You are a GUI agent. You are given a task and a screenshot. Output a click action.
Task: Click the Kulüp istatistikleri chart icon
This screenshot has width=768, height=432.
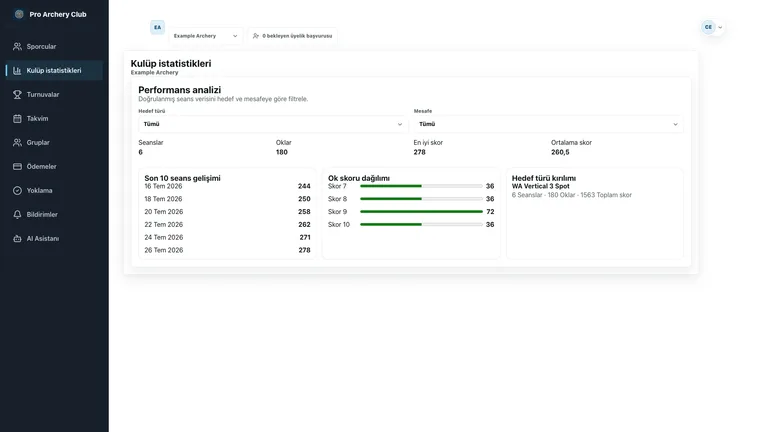click(17, 71)
